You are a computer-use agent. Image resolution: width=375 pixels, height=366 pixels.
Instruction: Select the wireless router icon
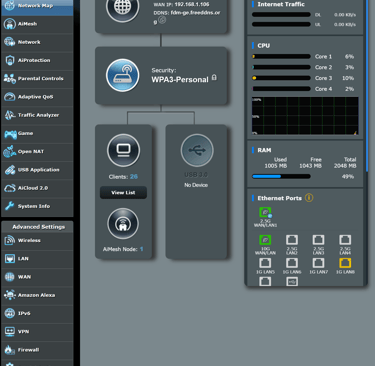[x=123, y=75]
